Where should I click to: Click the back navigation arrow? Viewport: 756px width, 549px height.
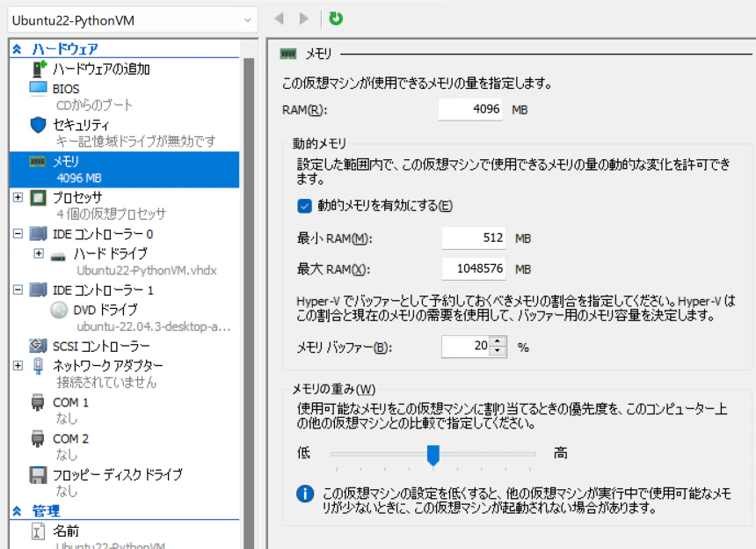pos(279,18)
